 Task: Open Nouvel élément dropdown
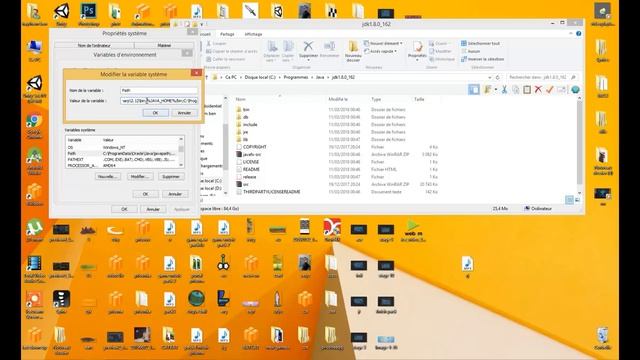coord(383,43)
